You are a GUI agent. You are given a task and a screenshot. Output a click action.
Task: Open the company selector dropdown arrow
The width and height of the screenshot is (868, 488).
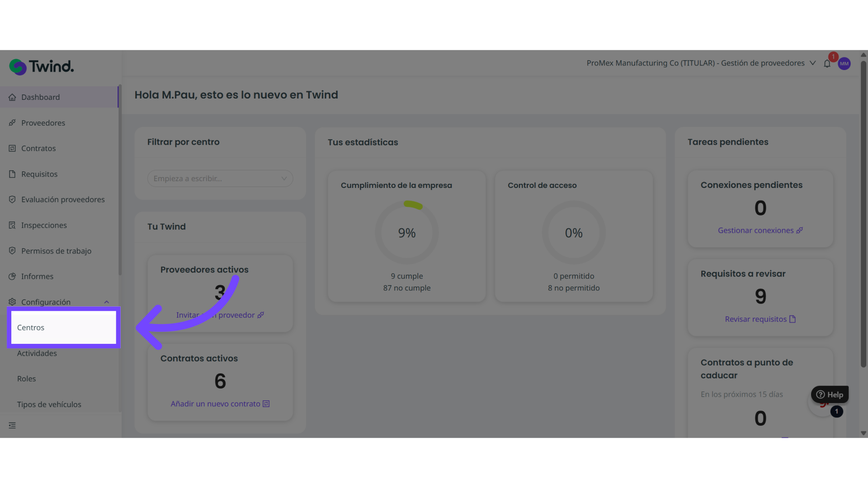click(x=812, y=63)
